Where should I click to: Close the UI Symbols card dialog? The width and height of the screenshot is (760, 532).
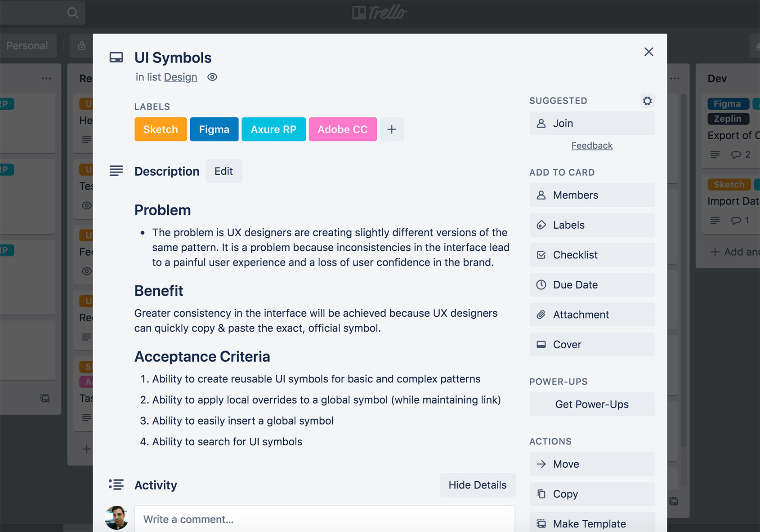point(648,52)
